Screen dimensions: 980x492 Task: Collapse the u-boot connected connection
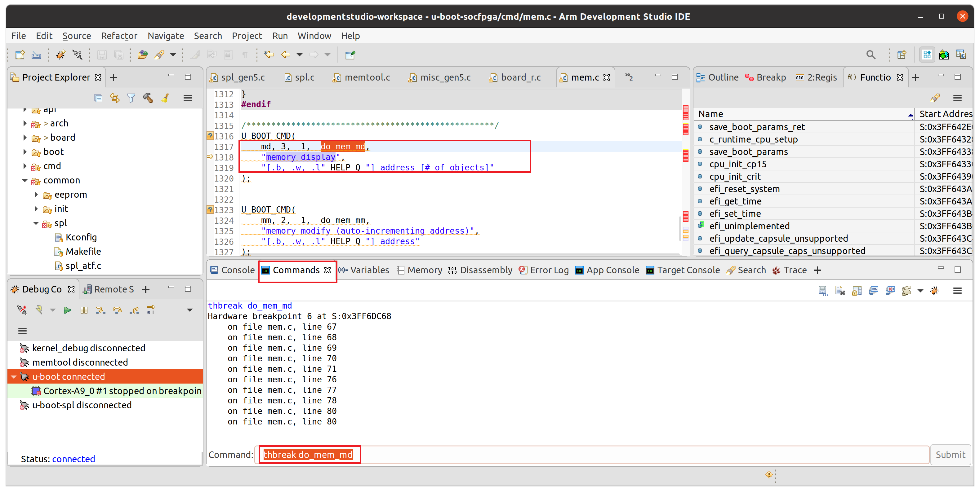point(14,377)
